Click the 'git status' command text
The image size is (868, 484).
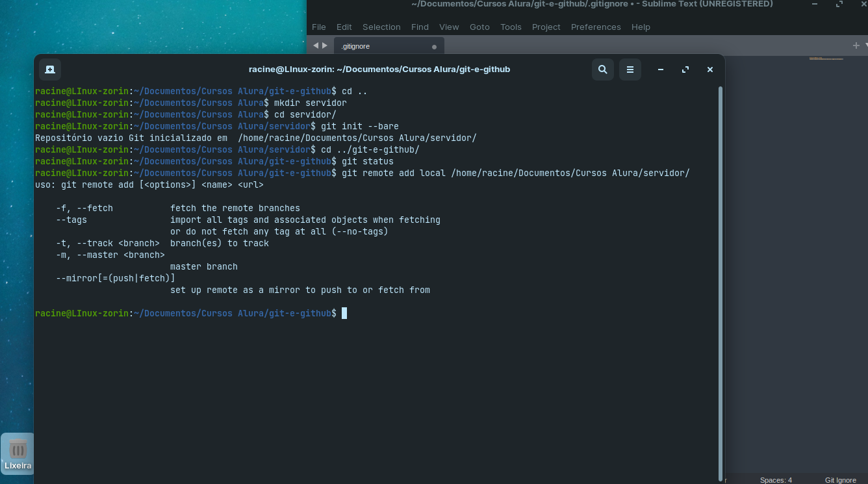tap(367, 161)
